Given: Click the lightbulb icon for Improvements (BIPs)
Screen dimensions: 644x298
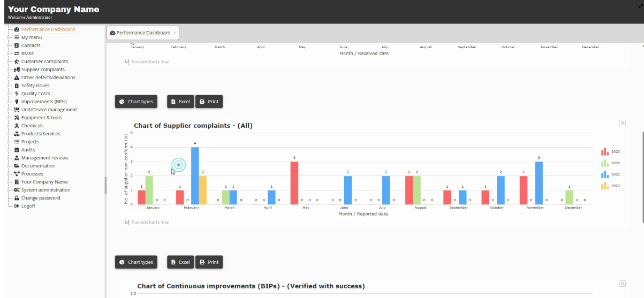Looking at the screenshot, I should coord(17,102).
